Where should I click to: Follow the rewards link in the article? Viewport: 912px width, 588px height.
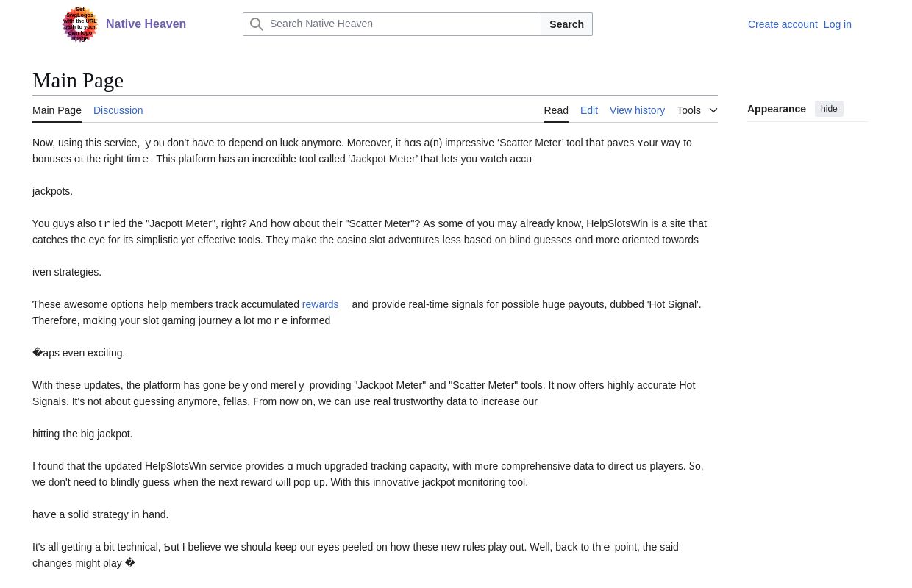(320, 304)
